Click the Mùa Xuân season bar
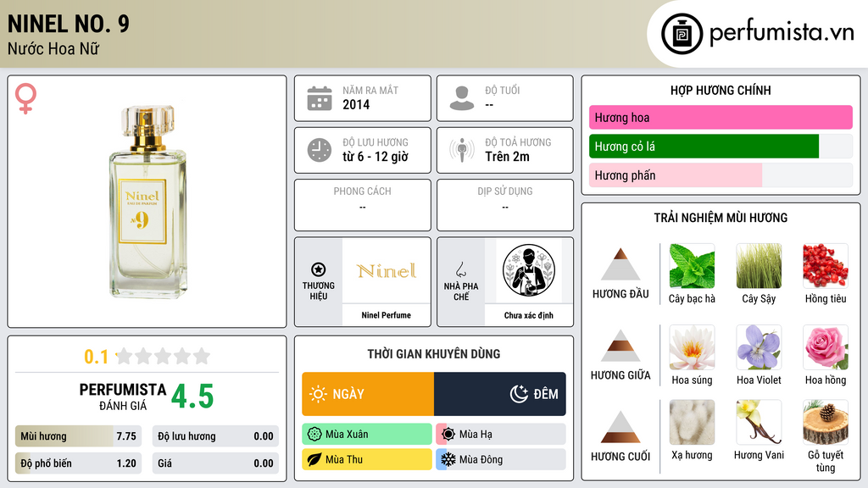The width and height of the screenshot is (868, 488). pyautogui.click(x=367, y=435)
